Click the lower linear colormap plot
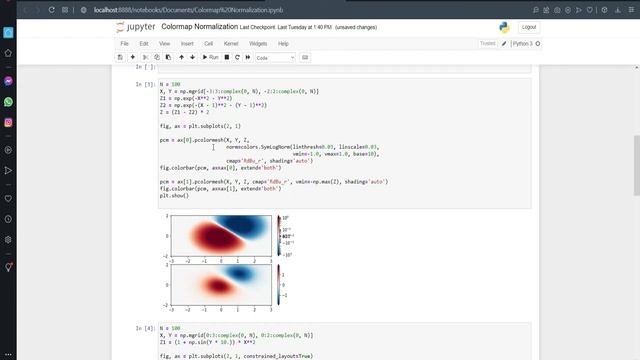 pyautogui.click(x=221, y=284)
